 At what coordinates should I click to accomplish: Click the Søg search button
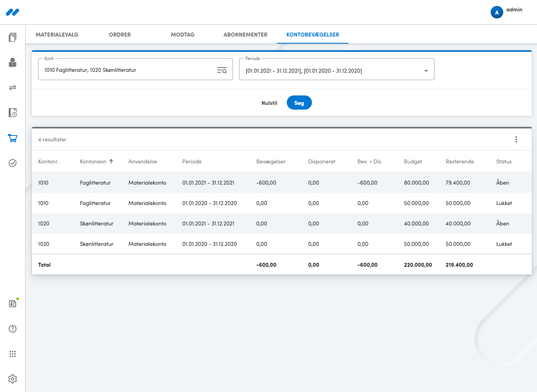[x=299, y=103]
